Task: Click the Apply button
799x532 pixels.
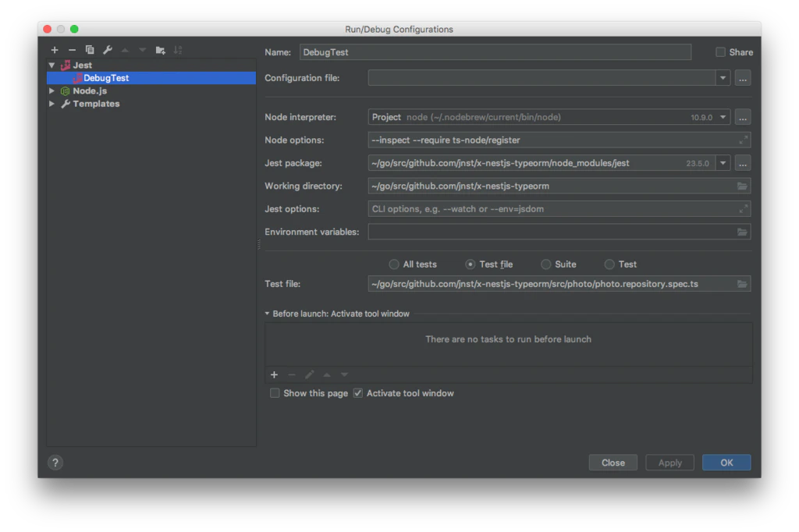Action: pos(669,463)
